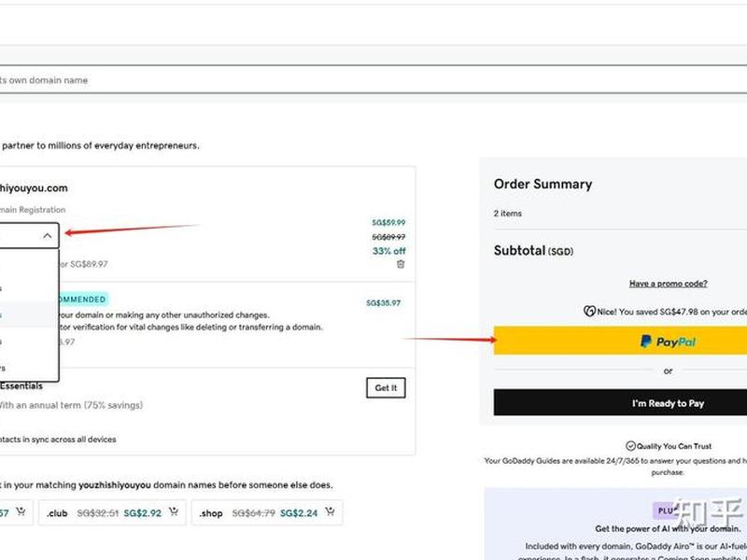This screenshot has width=747, height=560.
Task: Click the Quality You Can Trust text
Action: click(674, 446)
